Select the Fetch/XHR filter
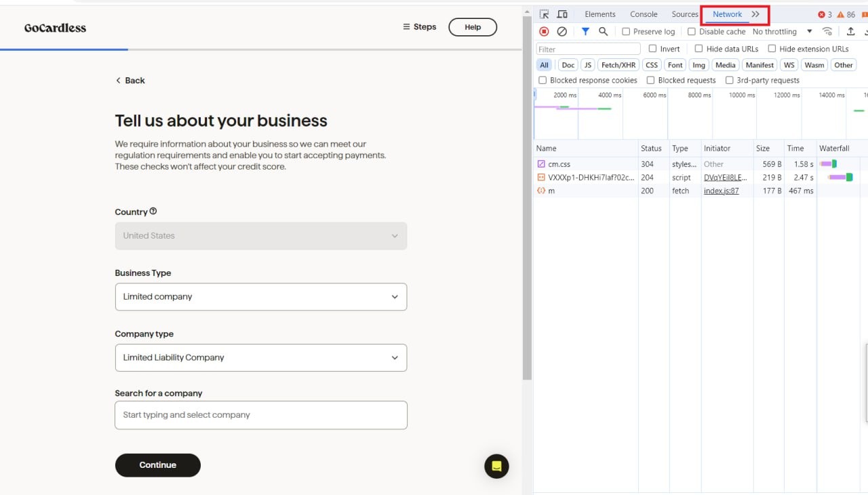This screenshot has width=868, height=495. tap(618, 65)
